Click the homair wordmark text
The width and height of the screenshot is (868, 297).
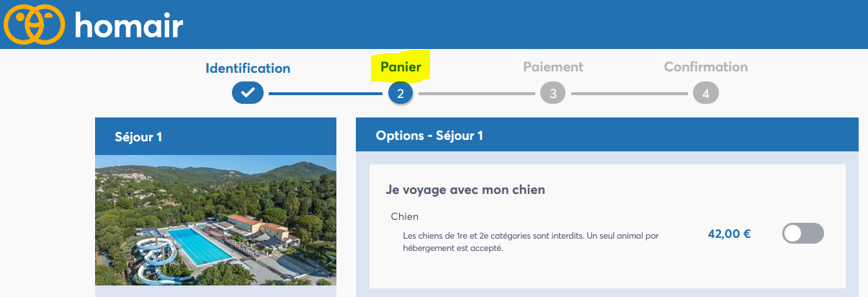point(129,26)
